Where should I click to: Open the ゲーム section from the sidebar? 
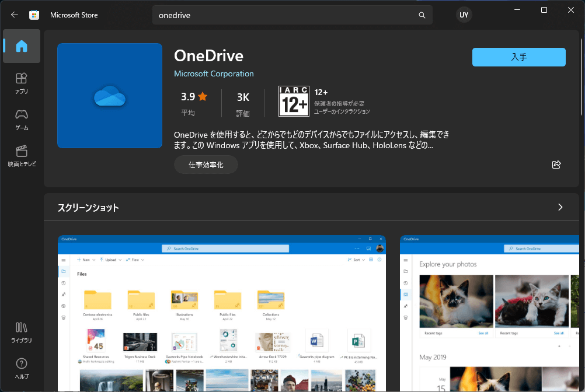[21, 121]
